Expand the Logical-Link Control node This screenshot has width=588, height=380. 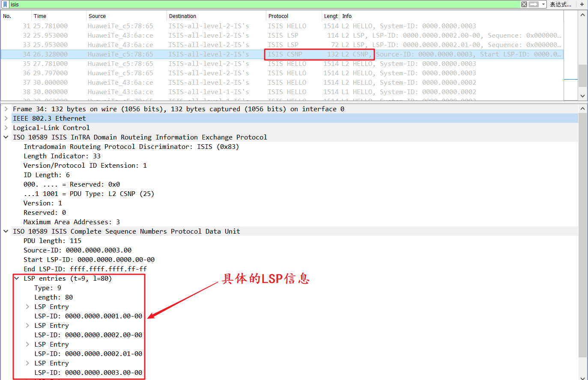coord(6,128)
